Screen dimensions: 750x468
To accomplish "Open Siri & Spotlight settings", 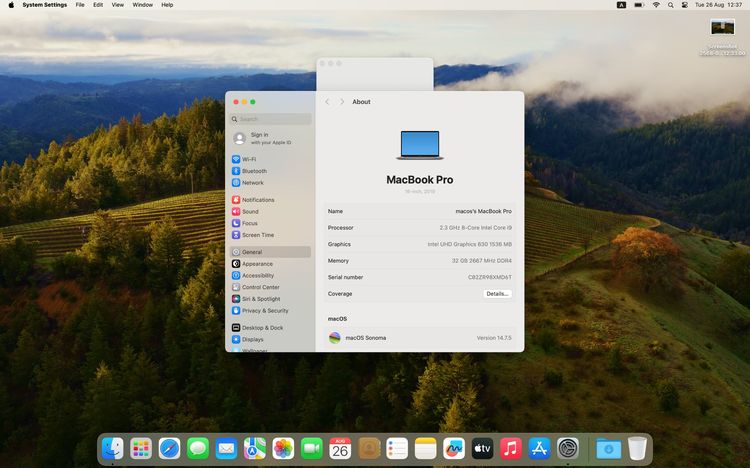I will [270, 299].
